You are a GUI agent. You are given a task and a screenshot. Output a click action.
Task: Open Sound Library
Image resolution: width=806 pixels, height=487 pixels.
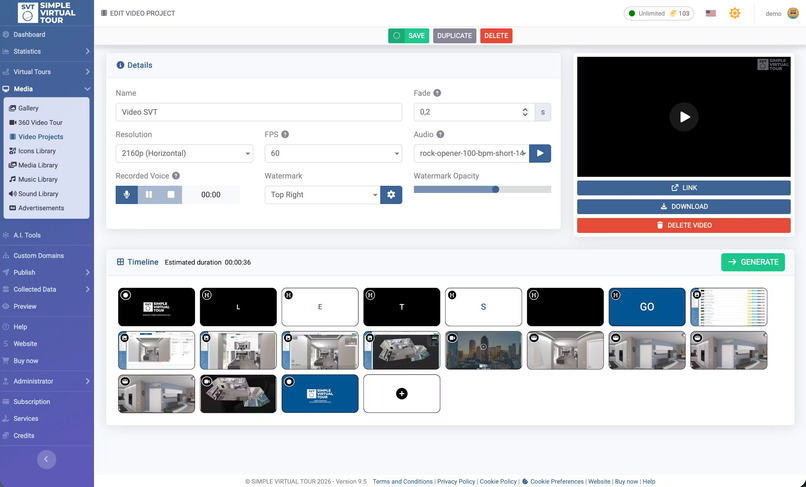click(38, 194)
